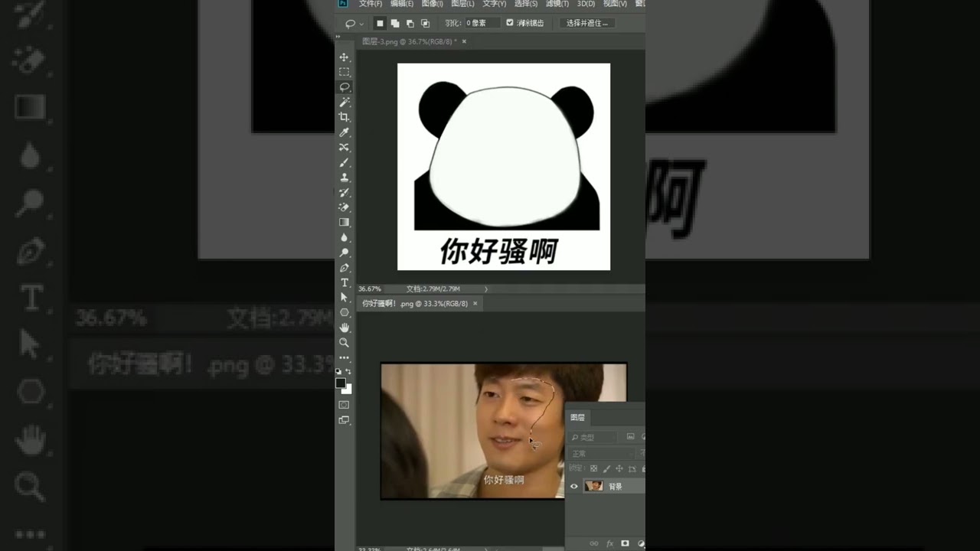Select the Horizontal Type tool
Viewport: 980px width, 551px height.
pyautogui.click(x=345, y=282)
